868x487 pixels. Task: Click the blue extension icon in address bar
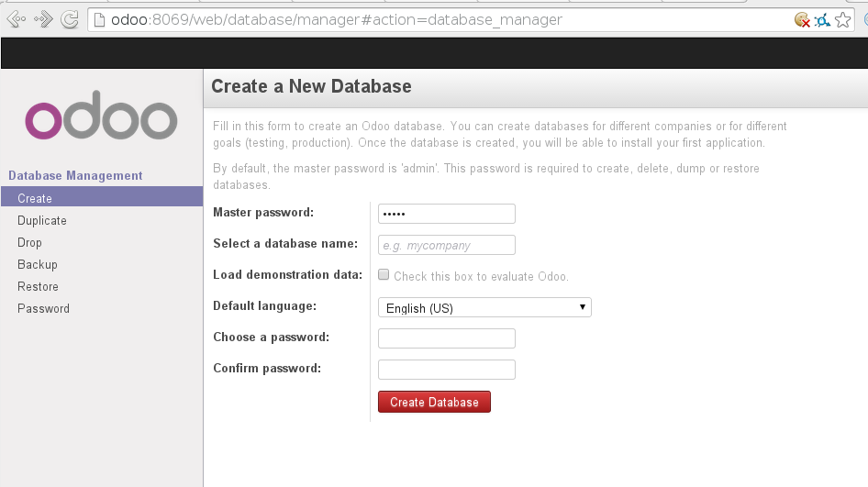coord(822,19)
